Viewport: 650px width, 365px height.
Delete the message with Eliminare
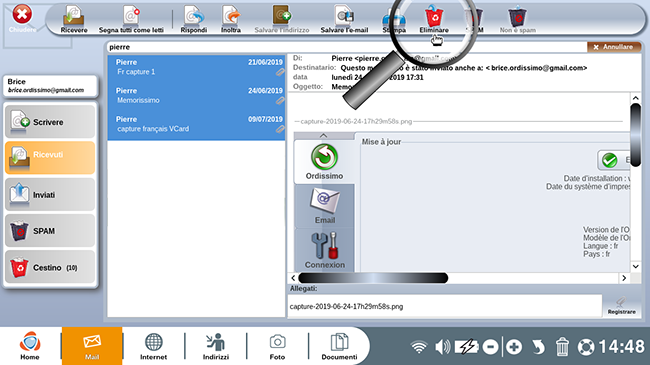coord(434,19)
